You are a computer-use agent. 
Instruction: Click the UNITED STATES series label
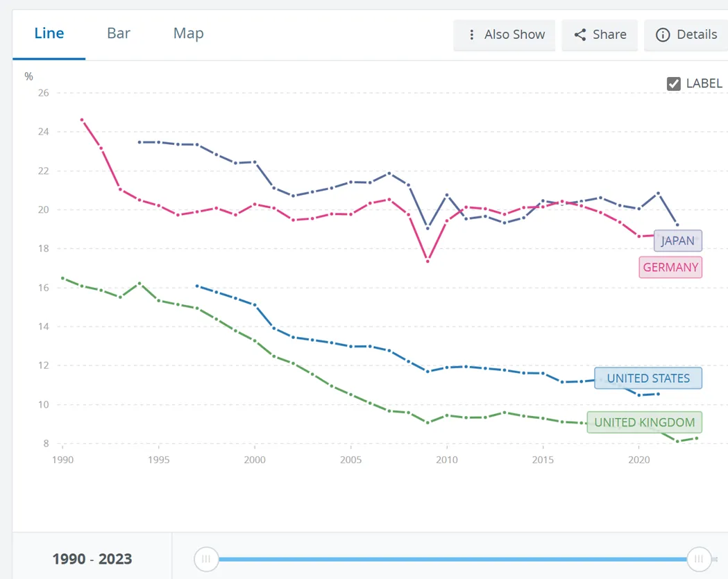pos(648,378)
